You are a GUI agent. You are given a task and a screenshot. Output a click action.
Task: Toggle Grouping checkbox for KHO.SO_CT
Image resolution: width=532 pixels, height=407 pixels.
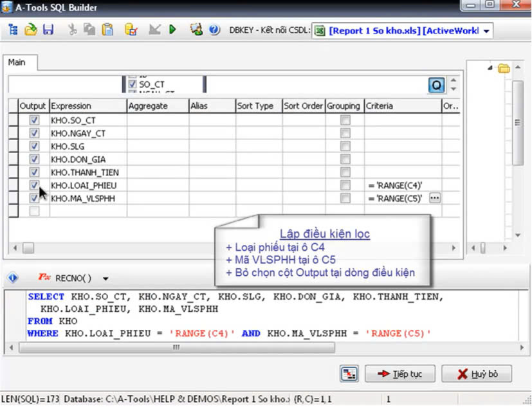coord(345,120)
